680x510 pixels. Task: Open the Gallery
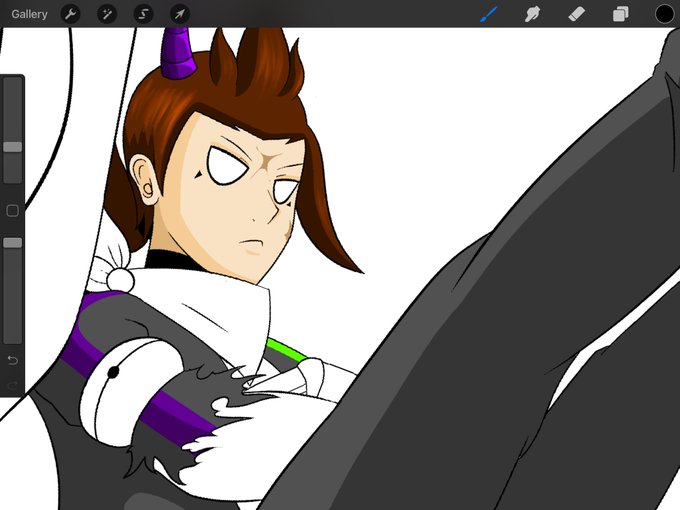pos(29,14)
